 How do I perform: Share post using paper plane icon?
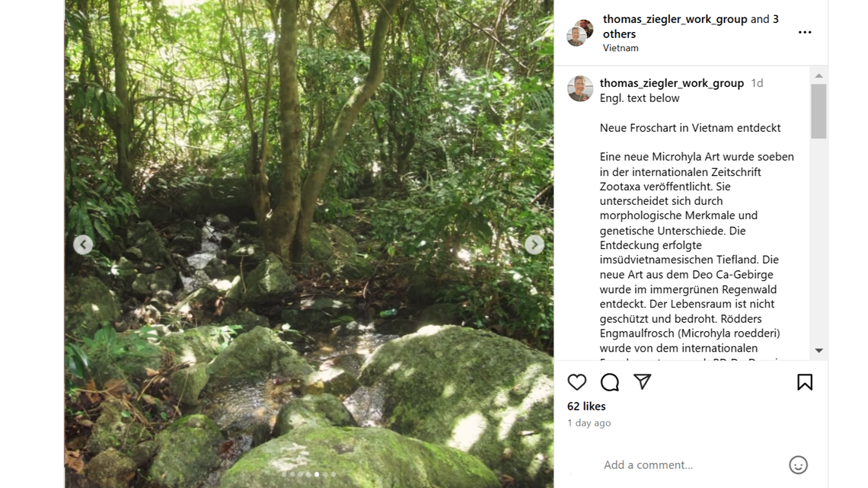click(643, 381)
